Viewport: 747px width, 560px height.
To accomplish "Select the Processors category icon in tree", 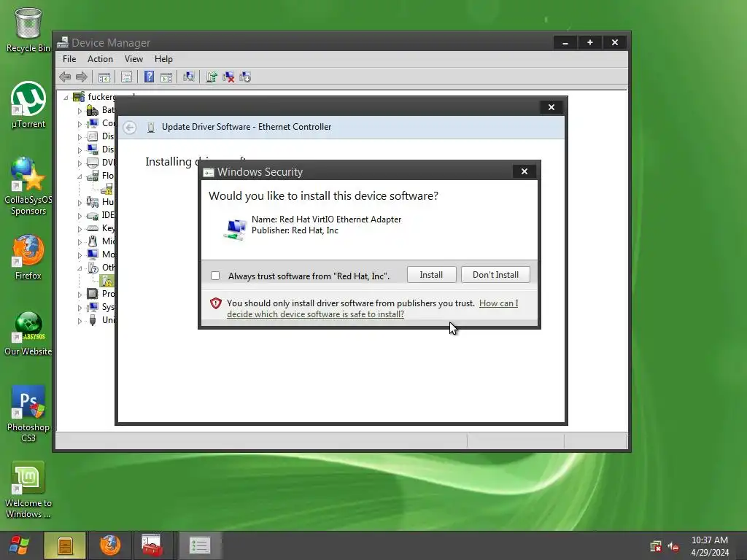I will [x=93, y=294].
